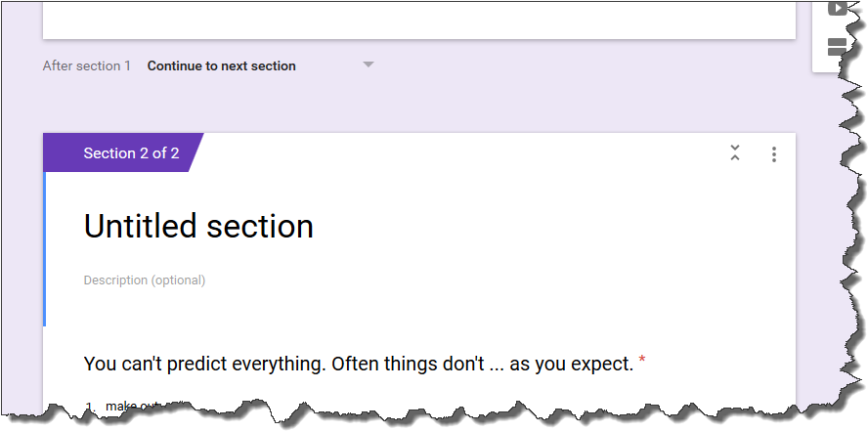
Task: Open the section's three-dot more options menu
Action: point(774,154)
